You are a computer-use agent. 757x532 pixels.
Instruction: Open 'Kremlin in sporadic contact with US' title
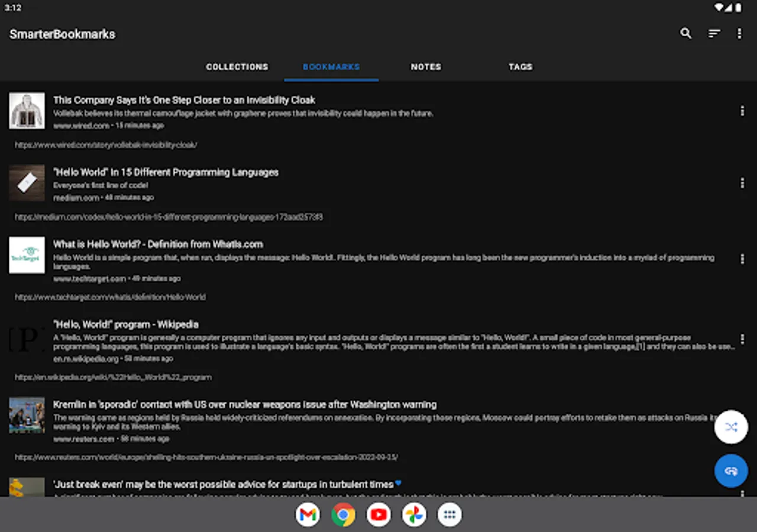coord(245,404)
